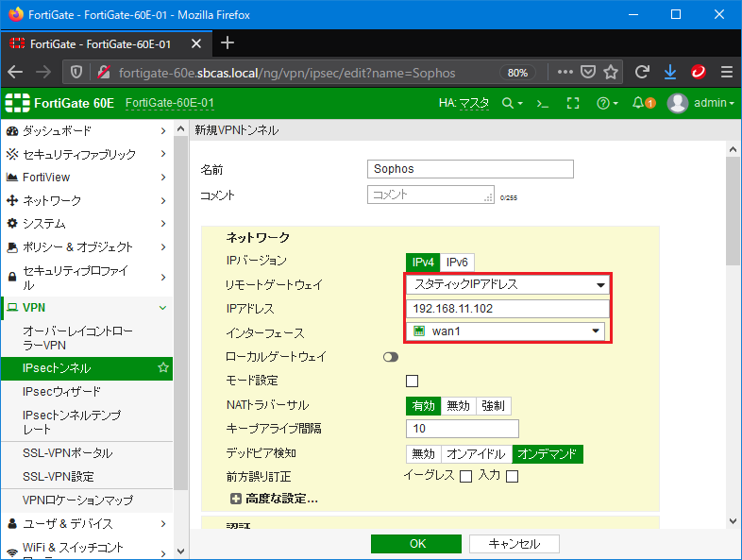Image resolution: width=742 pixels, height=560 pixels.
Task: Check the mode config checkbox
Action: click(413, 381)
